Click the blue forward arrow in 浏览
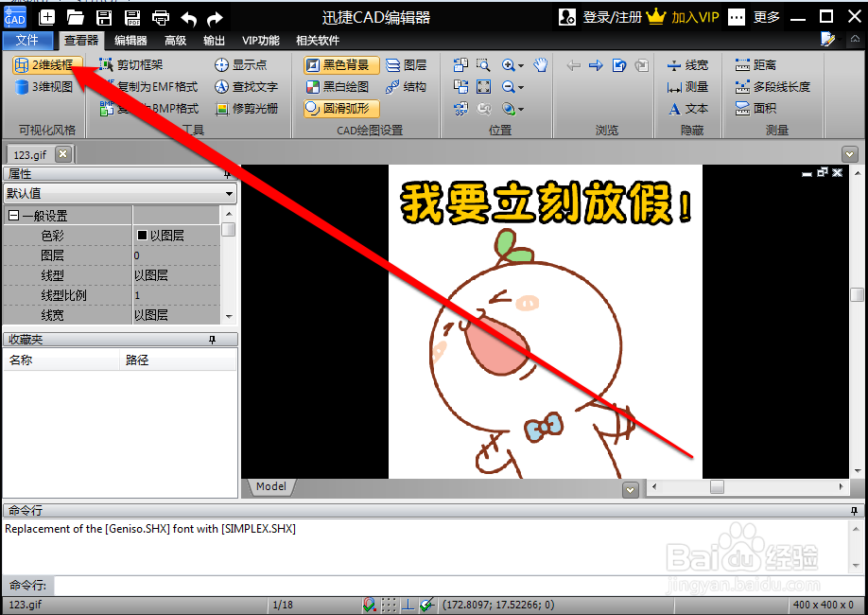This screenshot has height=615, width=868. click(597, 65)
